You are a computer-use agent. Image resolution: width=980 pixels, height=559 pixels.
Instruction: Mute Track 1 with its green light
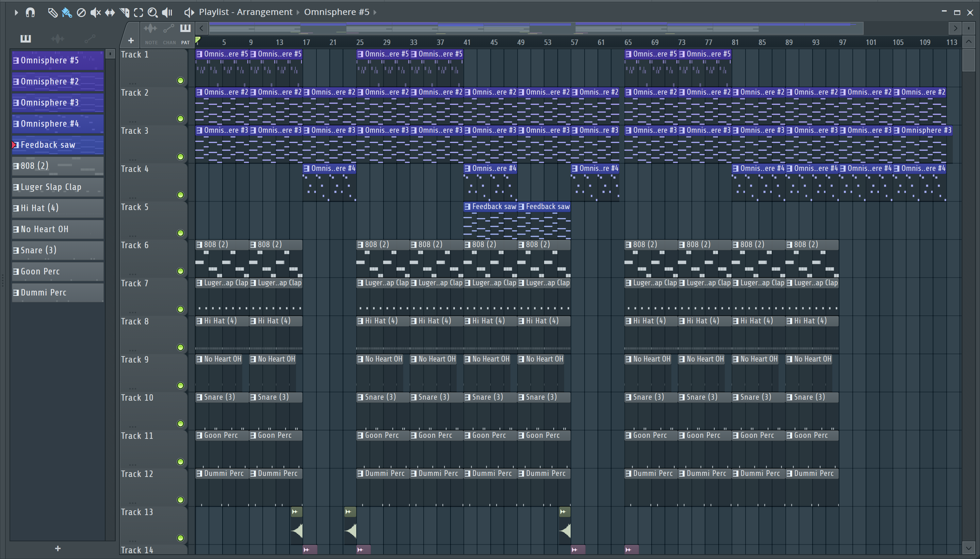[180, 81]
